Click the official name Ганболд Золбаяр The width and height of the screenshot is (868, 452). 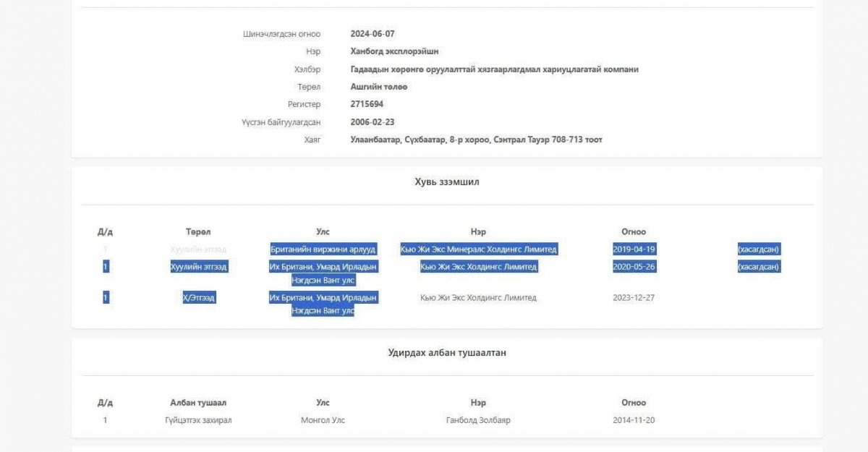478,420
